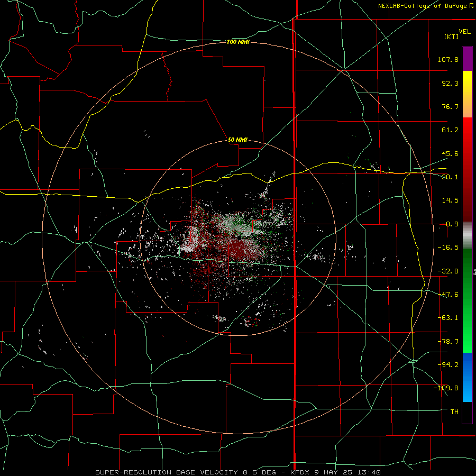
Task: Click the 100 NMI range ring label
Action: 238,42
